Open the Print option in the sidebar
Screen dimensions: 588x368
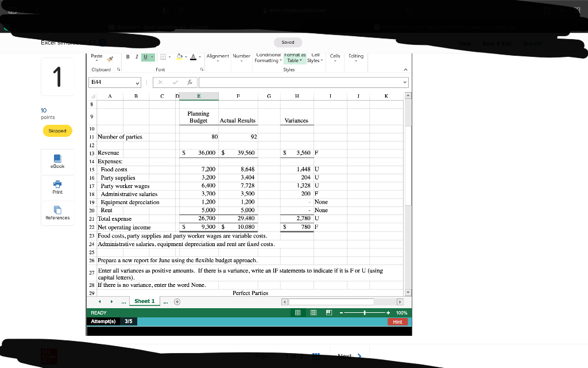point(57,187)
